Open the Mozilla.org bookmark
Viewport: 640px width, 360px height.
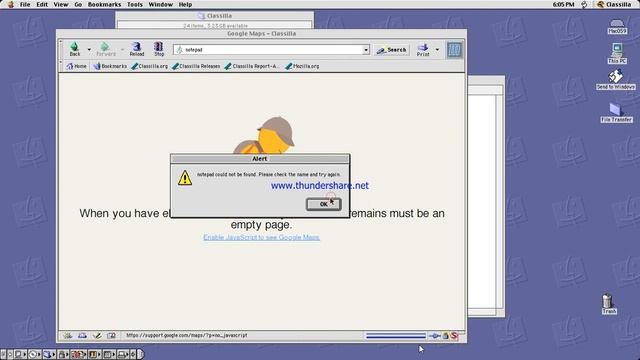click(302, 66)
